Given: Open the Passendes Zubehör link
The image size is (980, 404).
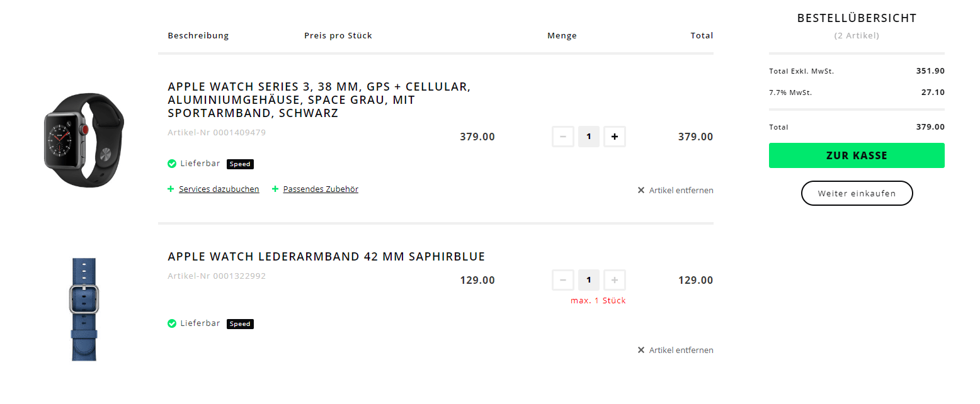Looking at the screenshot, I should click(321, 189).
